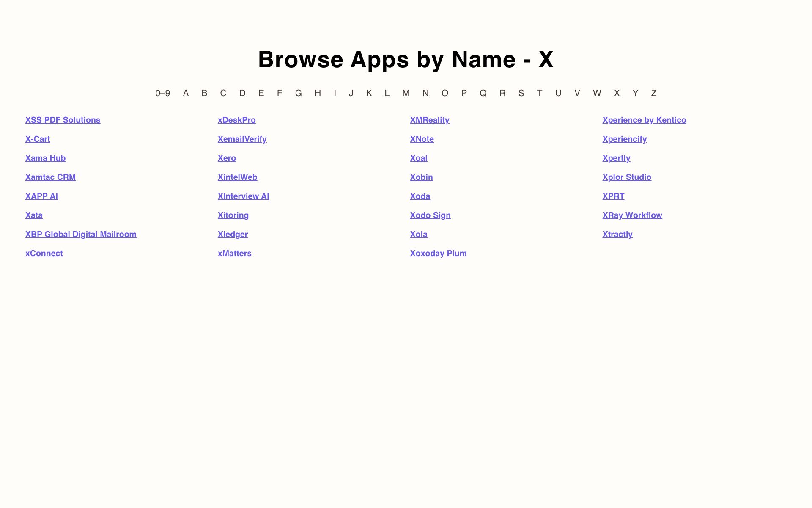Browse apps starting with N
812x508 pixels.
[x=425, y=93]
